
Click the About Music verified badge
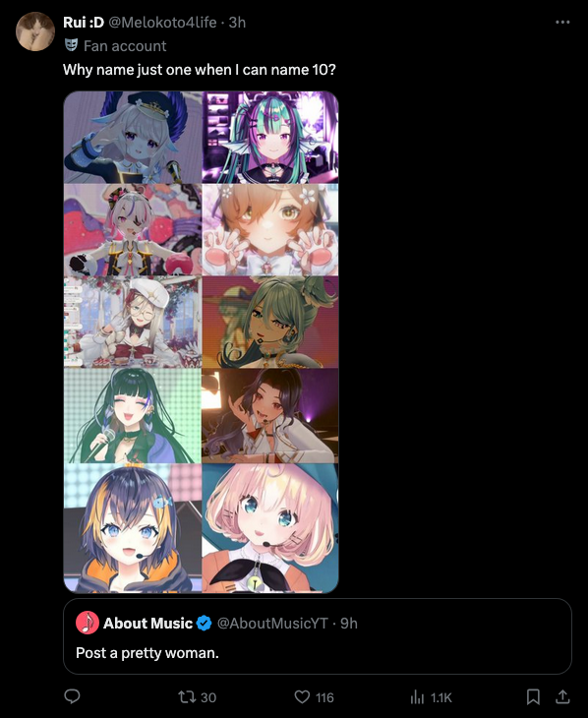pyautogui.click(x=204, y=624)
